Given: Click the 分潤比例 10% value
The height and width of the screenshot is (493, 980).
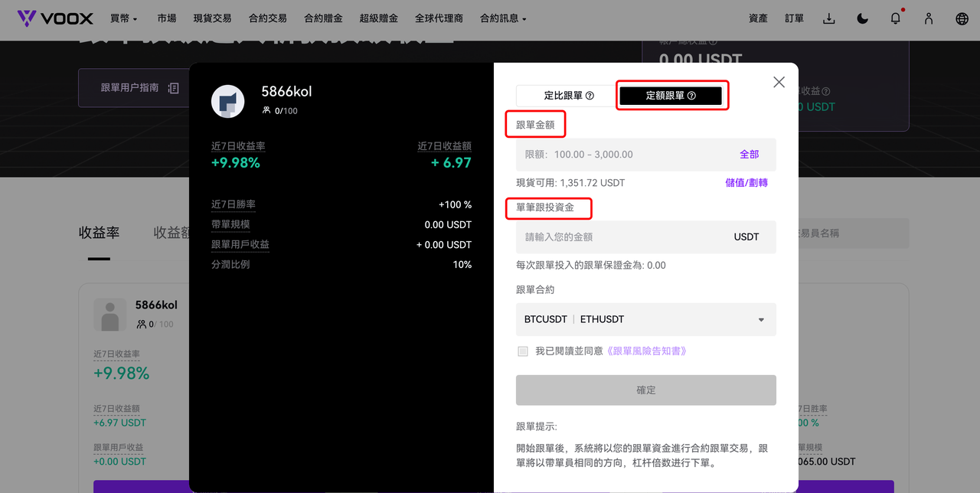Looking at the screenshot, I should point(462,264).
